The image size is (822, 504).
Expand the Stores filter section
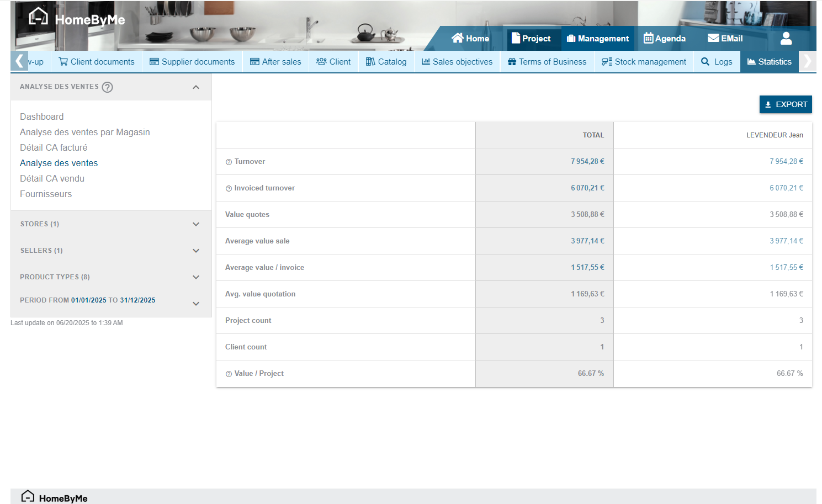pyautogui.click(x=196, y=224)
